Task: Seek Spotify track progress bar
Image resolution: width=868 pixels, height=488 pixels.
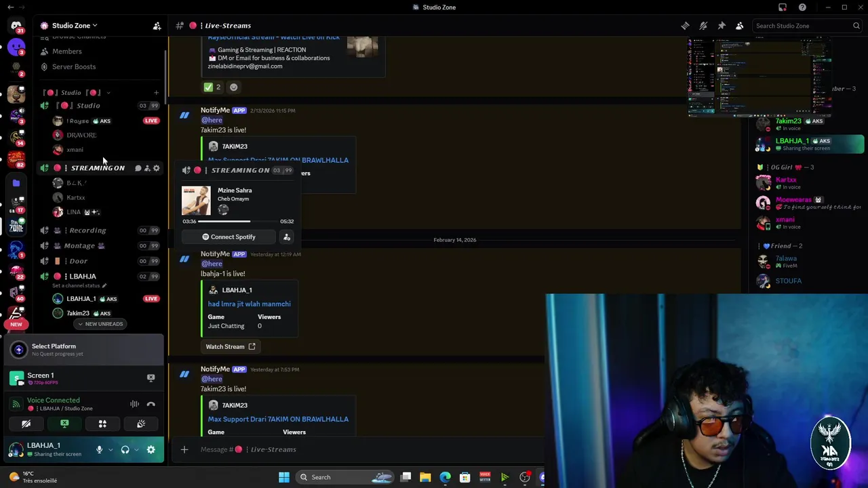Action: 238,222
